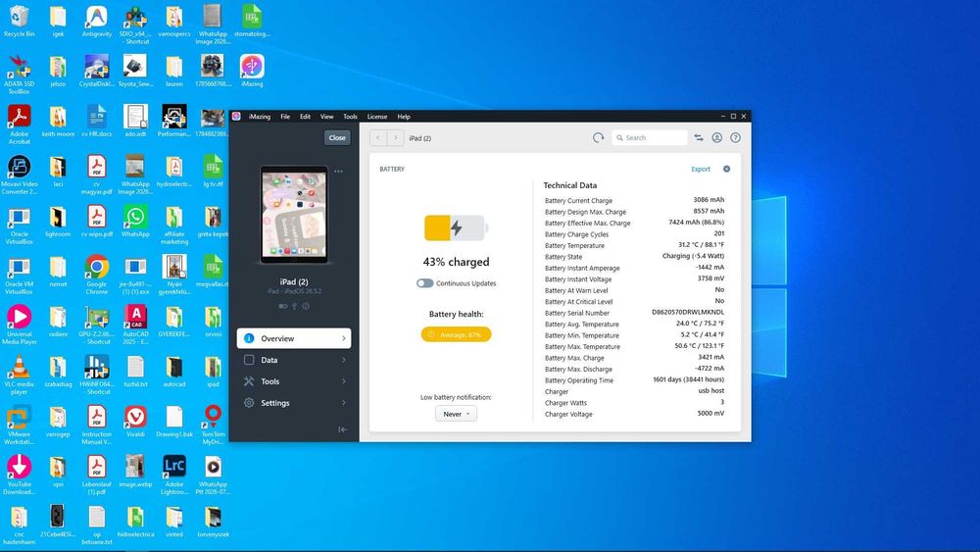Open Universal Media Player desktop icon
980x552 pixels.
(20, 325)
